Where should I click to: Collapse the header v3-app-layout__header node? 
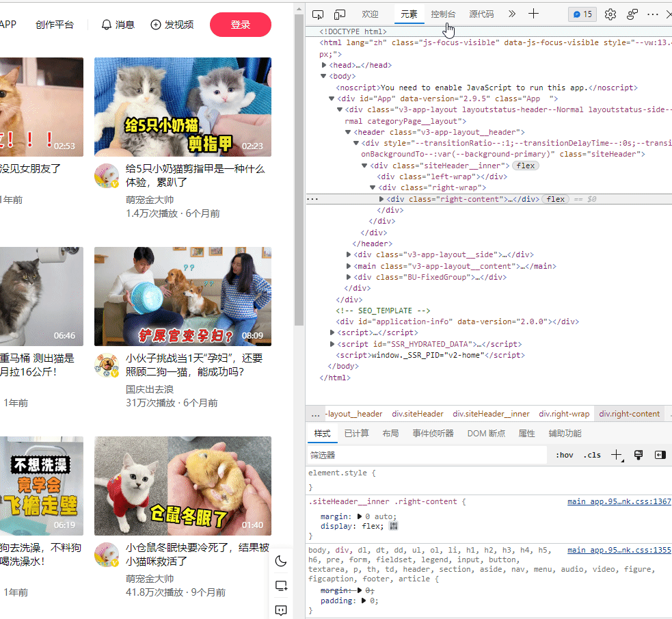click(348, 132)
